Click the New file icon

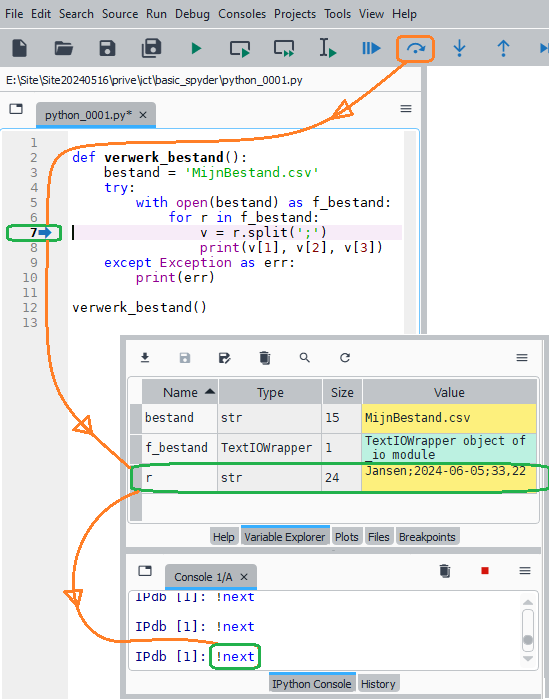(20, 48)
